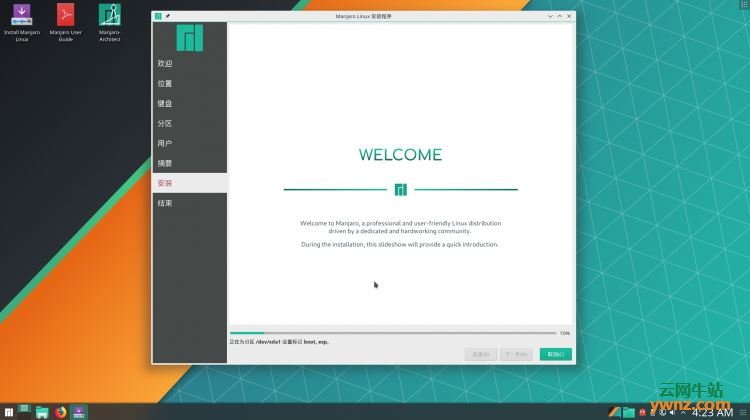Click the orange-teal wallpaper icon in tray
This screenshot has width=750, height=420.
(615, 412)
